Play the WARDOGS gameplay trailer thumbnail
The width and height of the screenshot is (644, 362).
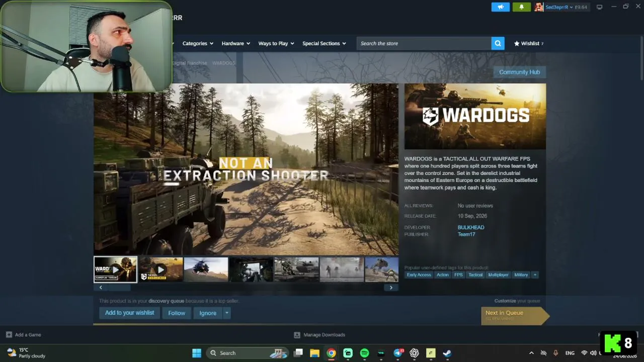click(115, 269)
